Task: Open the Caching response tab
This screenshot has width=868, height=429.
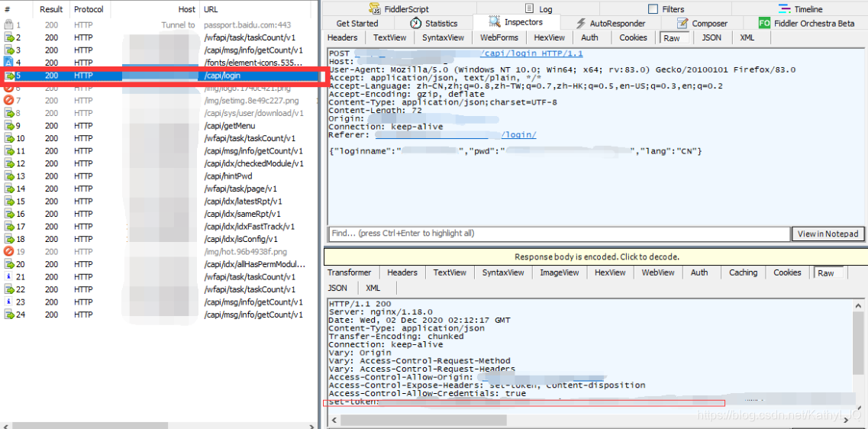Action: point(743,273)
